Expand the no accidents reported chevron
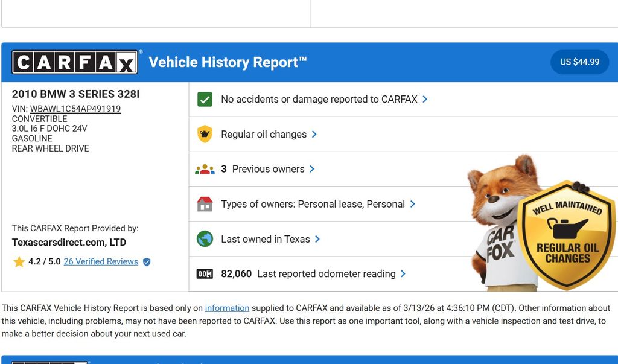 [425, 99]
